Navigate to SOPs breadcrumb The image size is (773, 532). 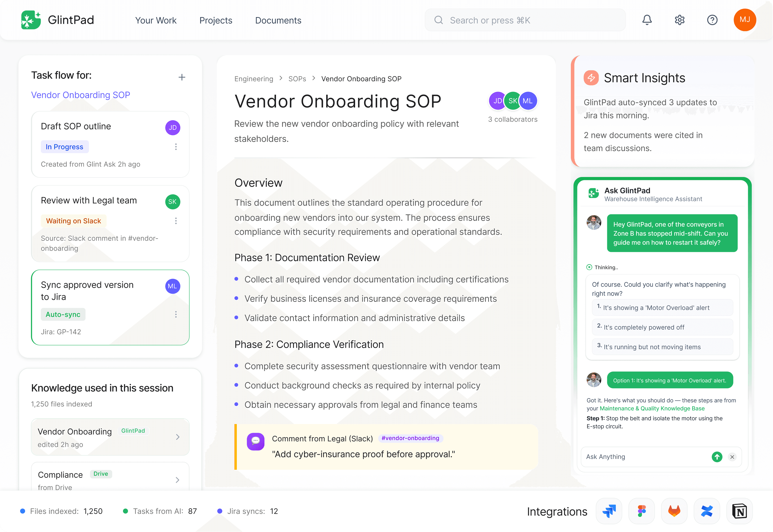[297, 79]
